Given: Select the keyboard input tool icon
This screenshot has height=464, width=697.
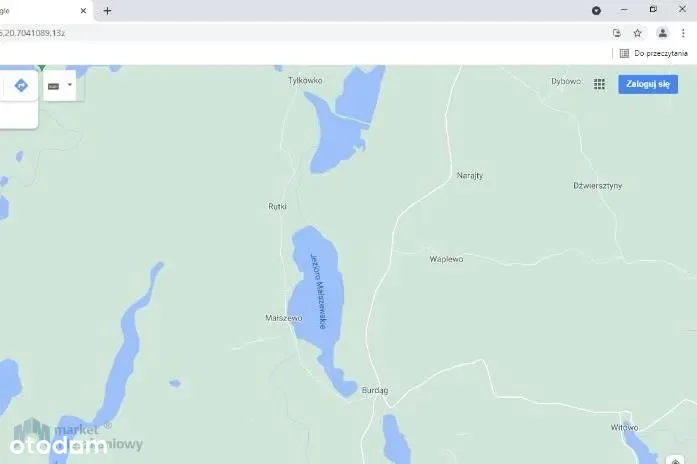Looking at the screenshot, I should [54, 86].
